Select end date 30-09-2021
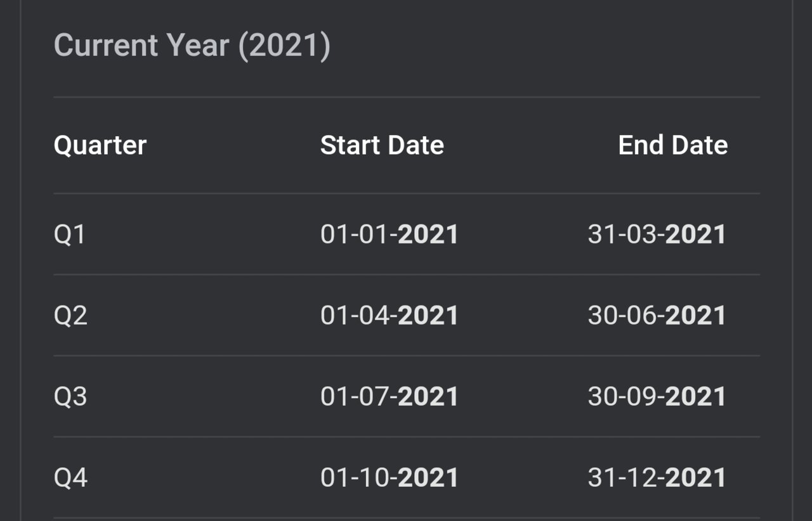The height and width of the screenshot is (521, 812). coord(657,397)
